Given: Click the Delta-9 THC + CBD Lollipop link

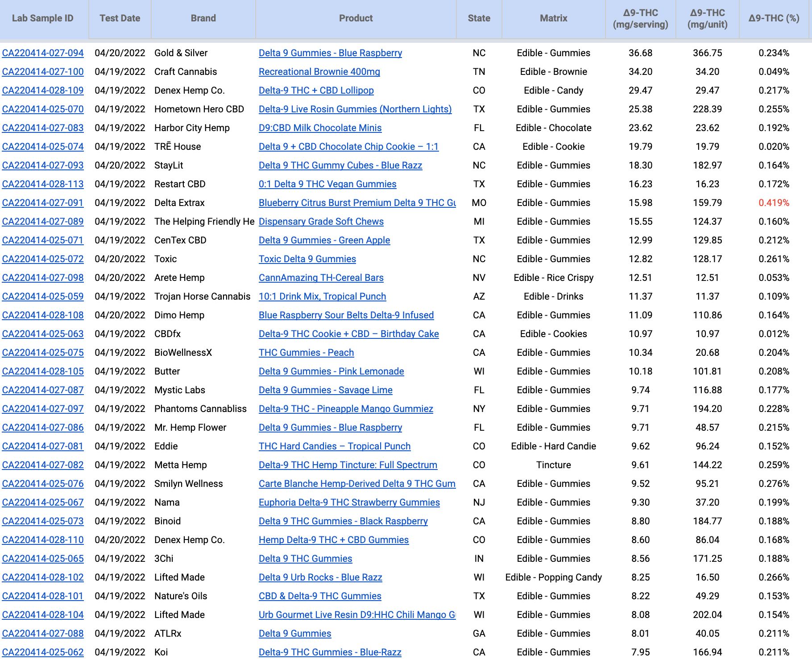Looking at the screenshot, I should (x=316, y=91).
